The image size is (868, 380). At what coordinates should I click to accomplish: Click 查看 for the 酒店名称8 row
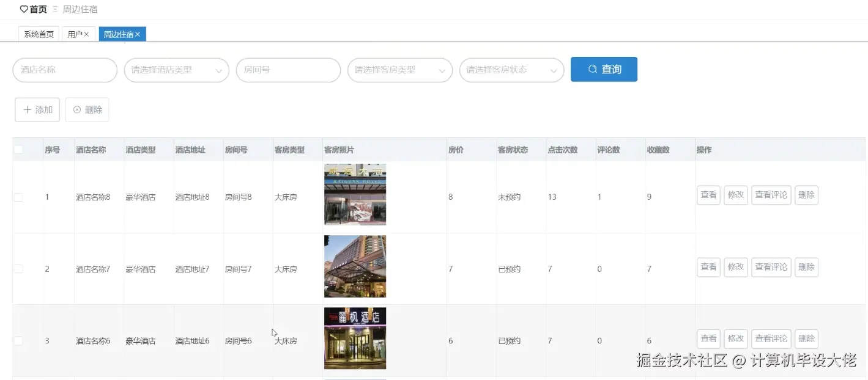(708, 195)
